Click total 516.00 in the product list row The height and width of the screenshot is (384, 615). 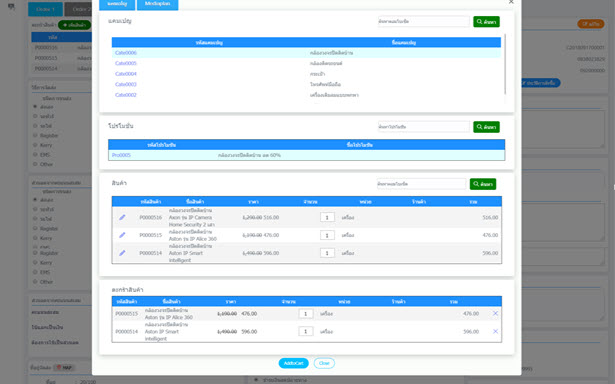490,217
